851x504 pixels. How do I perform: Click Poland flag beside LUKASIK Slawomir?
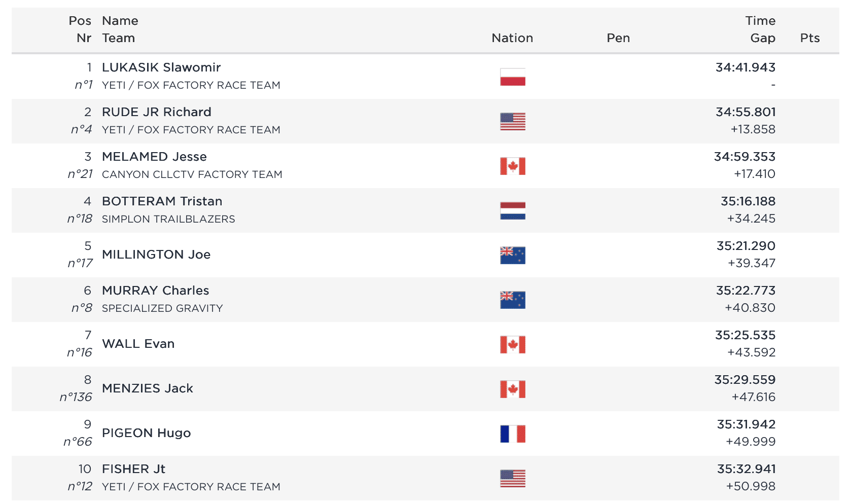coord(512,77)
